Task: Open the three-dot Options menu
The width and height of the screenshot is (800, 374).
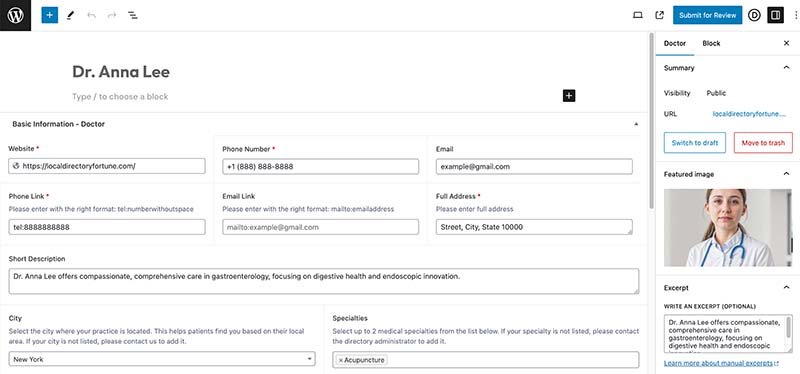Action: click(795, 15)
